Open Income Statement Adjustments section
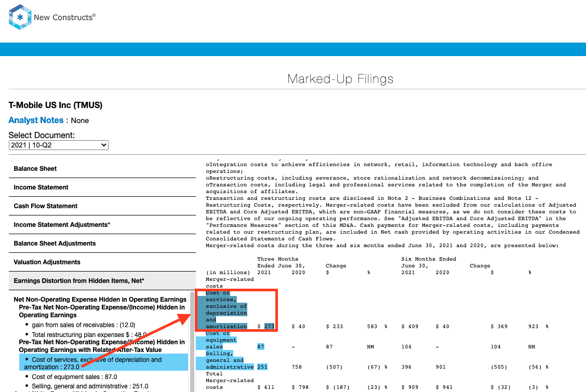Image resolution: width=586 pixels, height=392 pixels. pyautogui.click(x=102, y=225)
